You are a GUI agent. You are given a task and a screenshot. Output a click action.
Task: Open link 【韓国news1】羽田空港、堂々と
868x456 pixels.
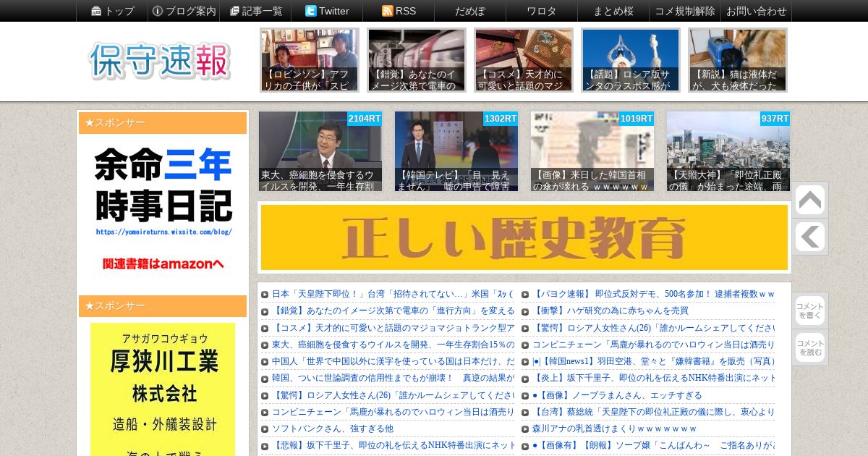click(x=653, y=362)
